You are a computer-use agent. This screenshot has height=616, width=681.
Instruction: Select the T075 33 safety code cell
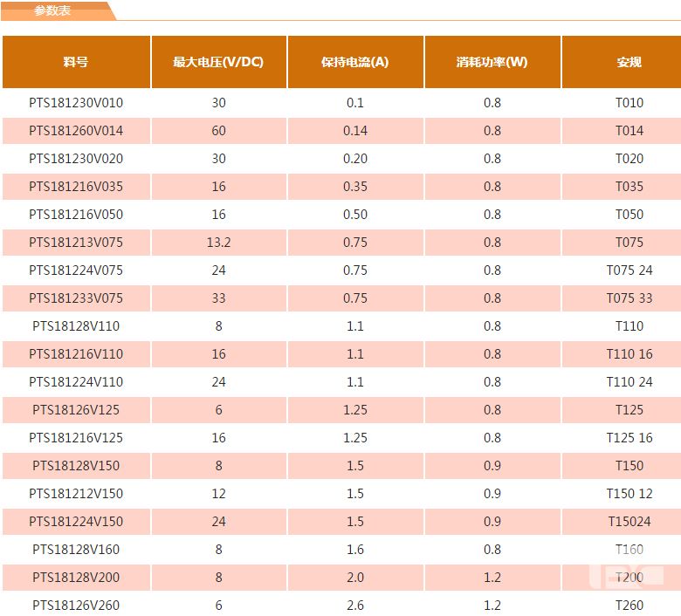(629, 298)
